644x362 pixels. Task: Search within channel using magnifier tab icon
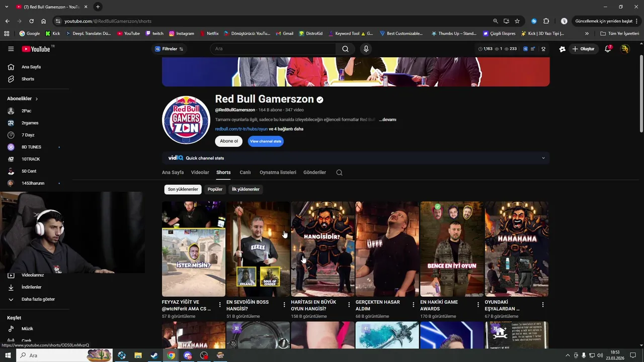339,172
